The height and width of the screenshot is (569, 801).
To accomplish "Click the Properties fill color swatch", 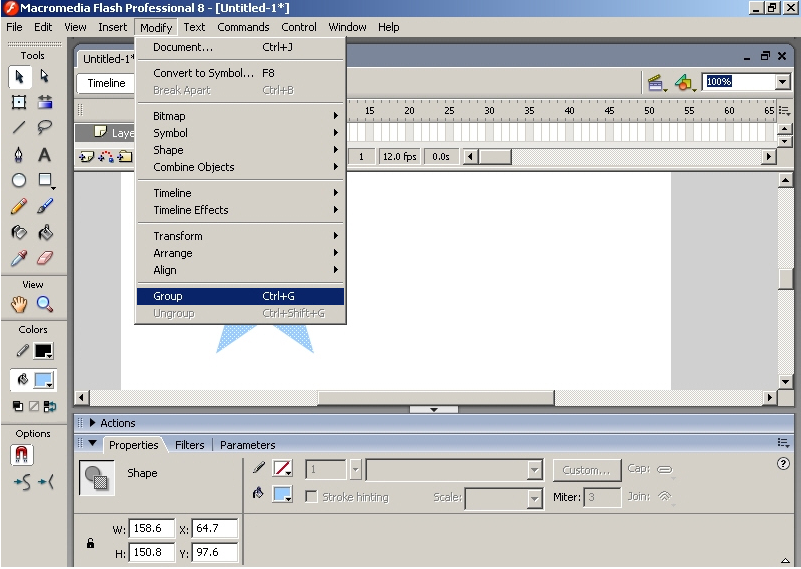I will pos(282,494).
